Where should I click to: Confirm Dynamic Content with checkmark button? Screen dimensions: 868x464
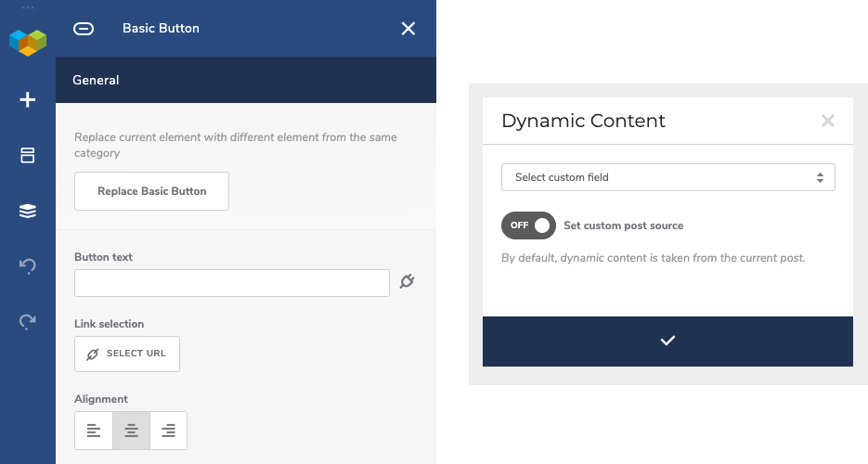pyautogui.click(x=667, y=342)
